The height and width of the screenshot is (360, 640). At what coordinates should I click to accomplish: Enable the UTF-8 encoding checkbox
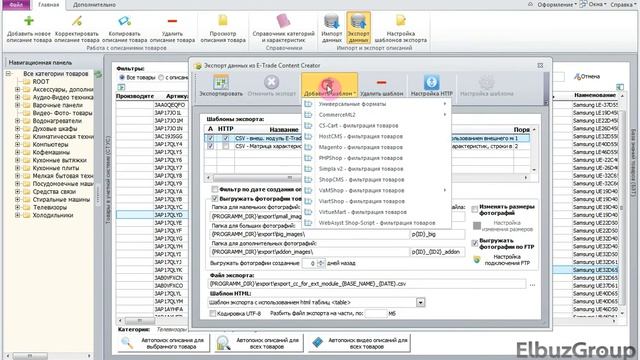(x=213, y=313)
